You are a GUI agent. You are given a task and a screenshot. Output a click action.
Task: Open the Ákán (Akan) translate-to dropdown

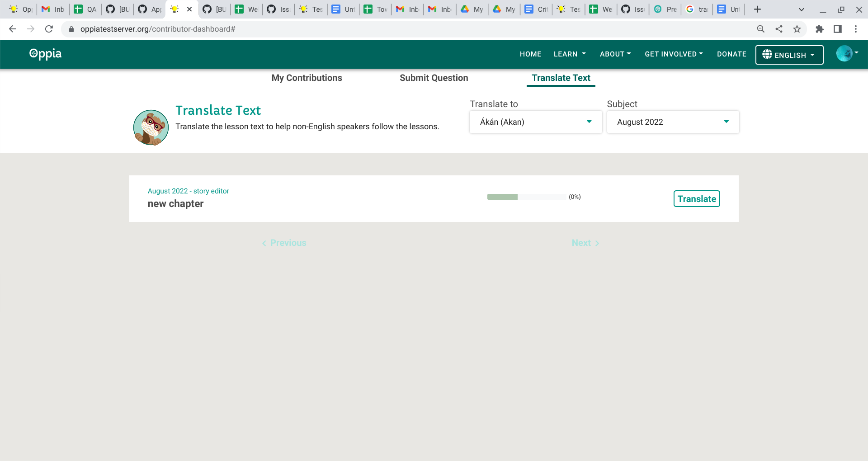pyautogui.click(x=535, y=122)
